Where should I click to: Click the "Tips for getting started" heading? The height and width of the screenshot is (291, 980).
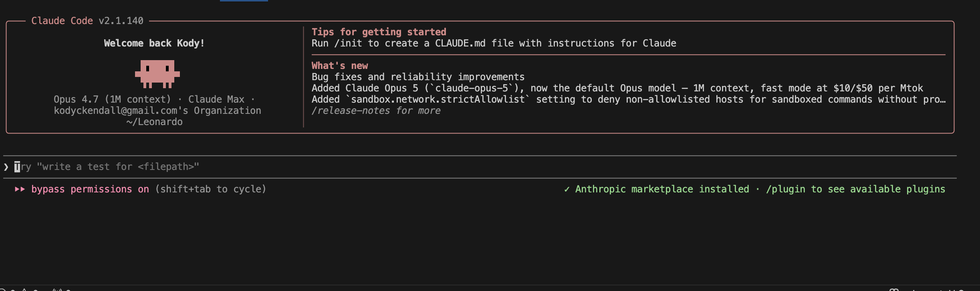[x=379, y=32]
